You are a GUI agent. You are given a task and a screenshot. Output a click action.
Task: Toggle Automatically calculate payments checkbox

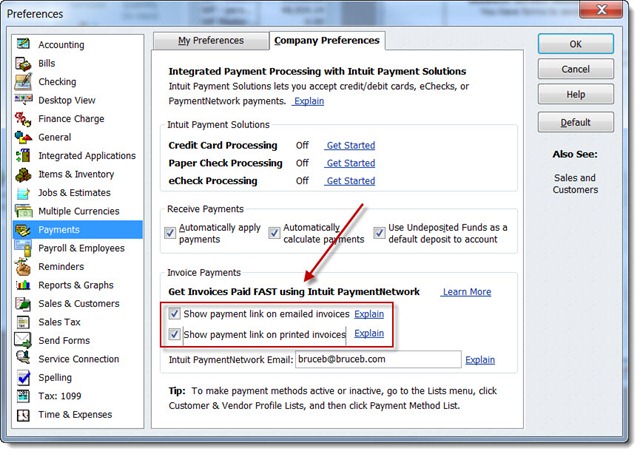[x=274, y=233]
